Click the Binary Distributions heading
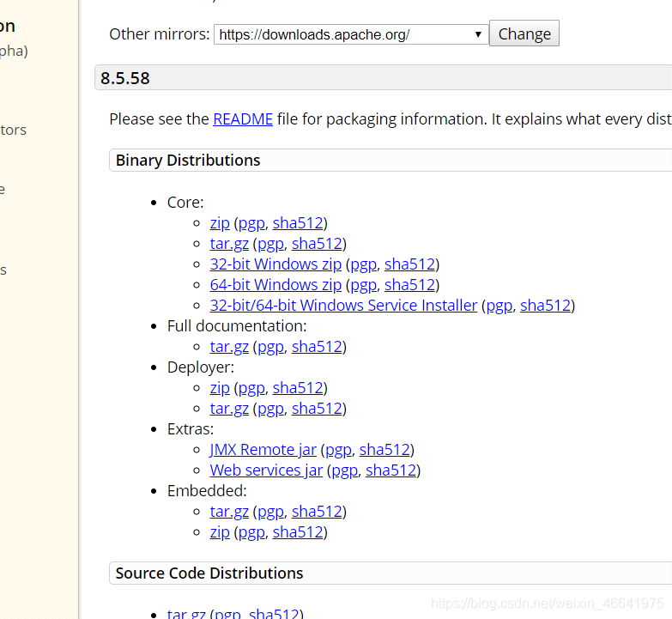Image resolution: width=672 pixels, height=619 pixels. [188, 161]
